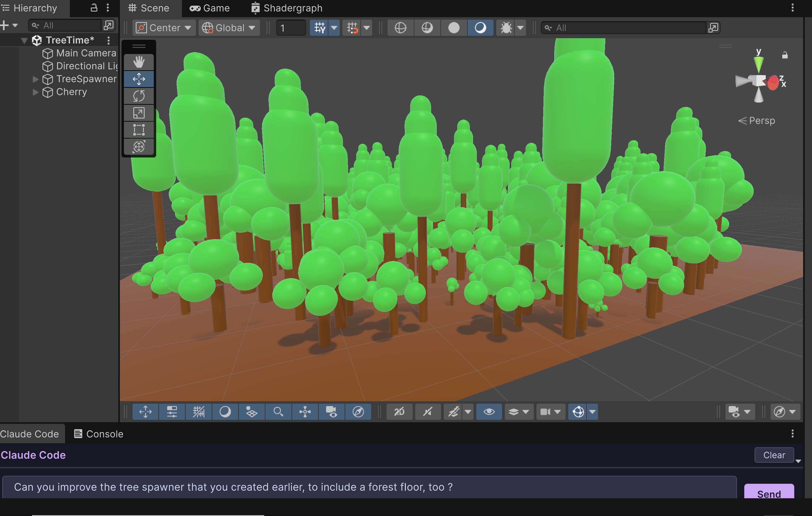This screenshot has width=812, height=516.
Task: Toggle scene audio mute
Action: coord(428,412)
